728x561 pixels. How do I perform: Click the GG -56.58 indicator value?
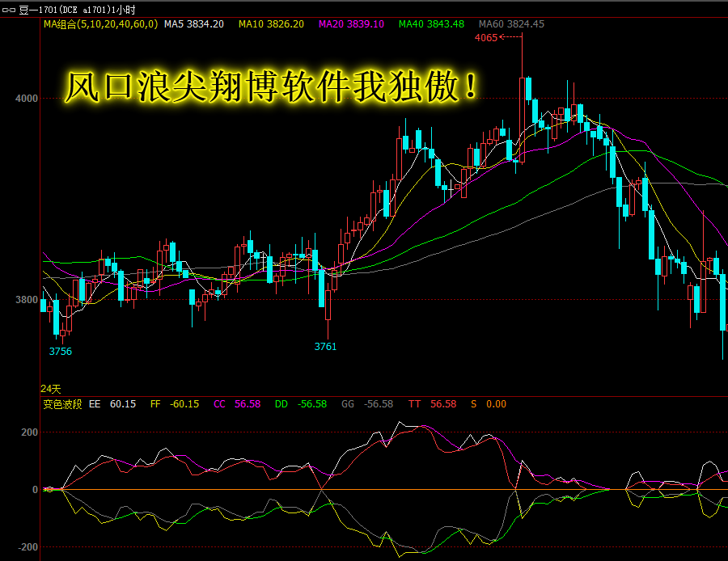tap(367, 404)
